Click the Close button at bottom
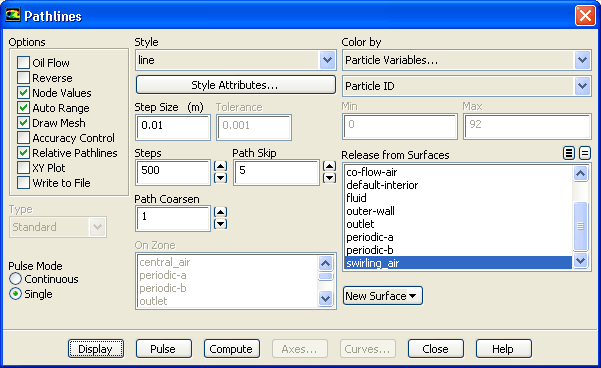Viewport: 601px width, 368px height. point(435,349)
